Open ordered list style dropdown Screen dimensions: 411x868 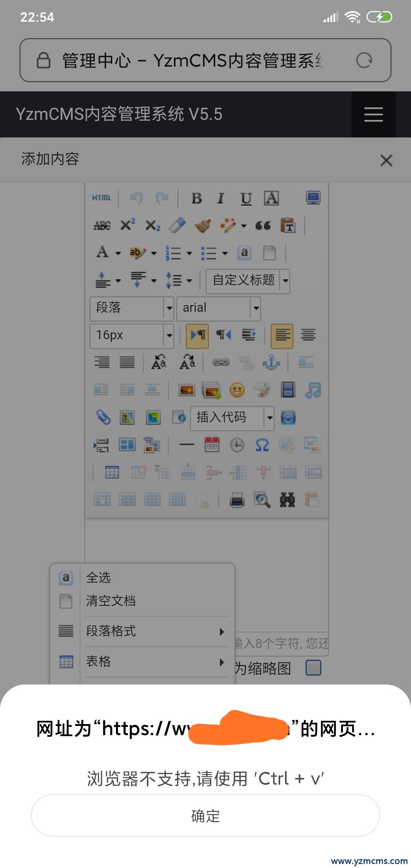point(189,253)
